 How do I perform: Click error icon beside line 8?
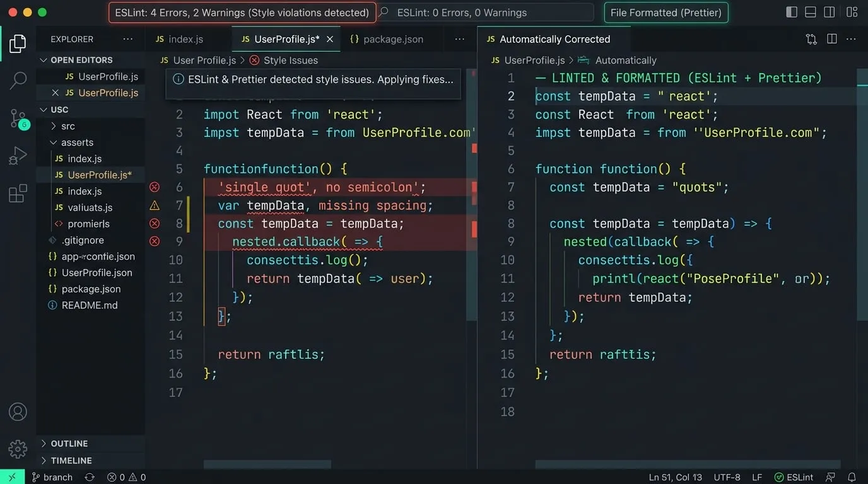tap(155, 224)
